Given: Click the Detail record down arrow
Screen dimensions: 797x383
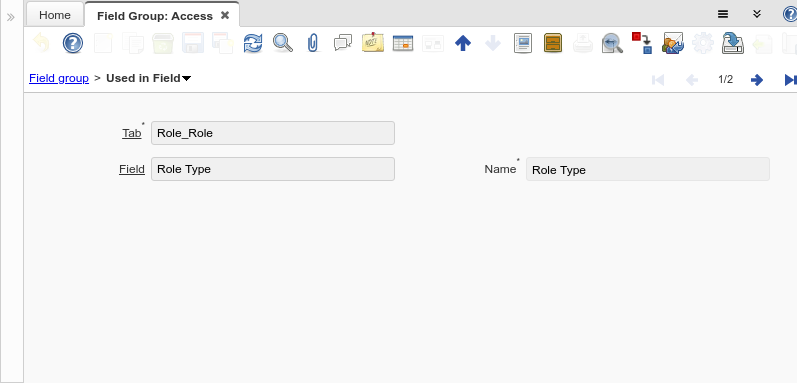Looking at the screenshot, I should tap(493, 43).
